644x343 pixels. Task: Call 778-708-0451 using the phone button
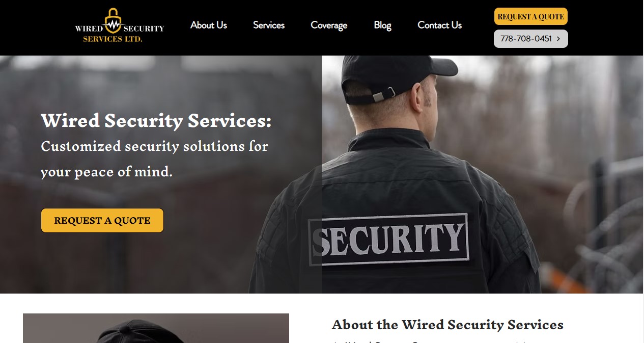coord(530,39)
